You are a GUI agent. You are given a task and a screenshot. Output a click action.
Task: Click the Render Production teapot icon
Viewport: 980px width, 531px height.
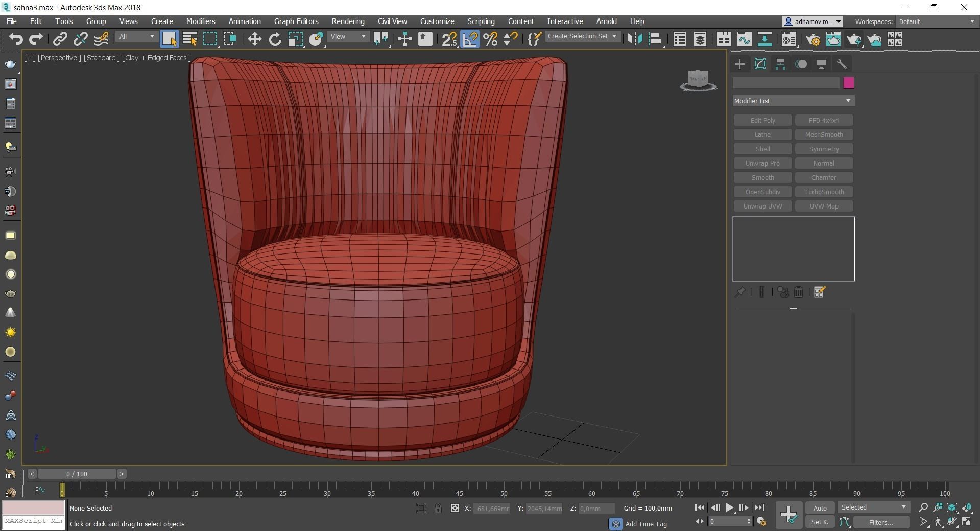(x=854, y=39)
